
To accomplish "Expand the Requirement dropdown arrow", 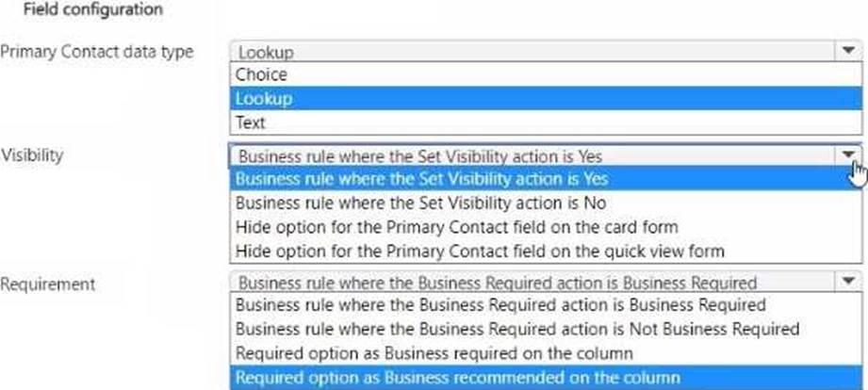I will click(848, 282).
